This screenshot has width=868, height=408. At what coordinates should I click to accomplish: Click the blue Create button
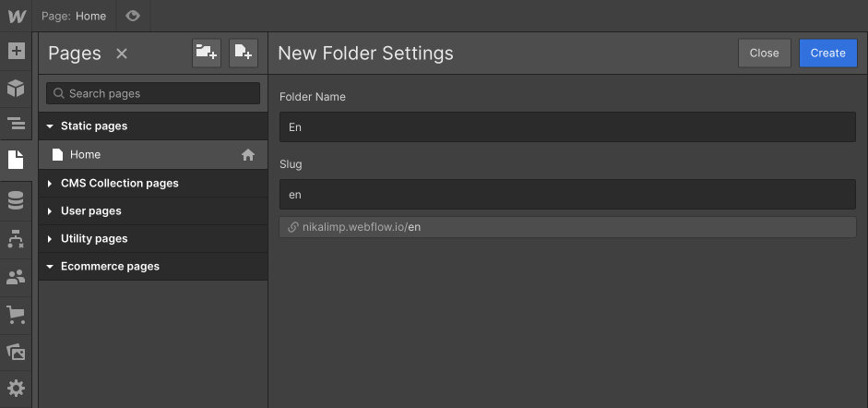click(827, 54)
